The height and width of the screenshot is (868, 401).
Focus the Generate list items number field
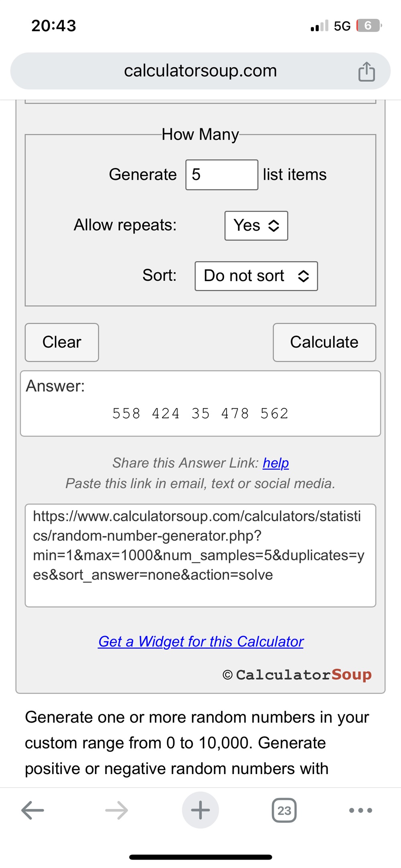pyautogui.click(x=221, y=175)
